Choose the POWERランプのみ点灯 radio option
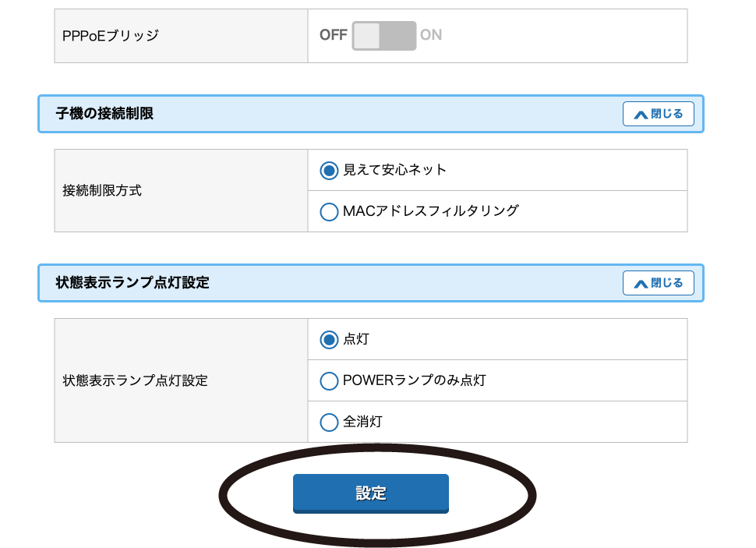This screenshot has width=756, height=548. [330, 380]
